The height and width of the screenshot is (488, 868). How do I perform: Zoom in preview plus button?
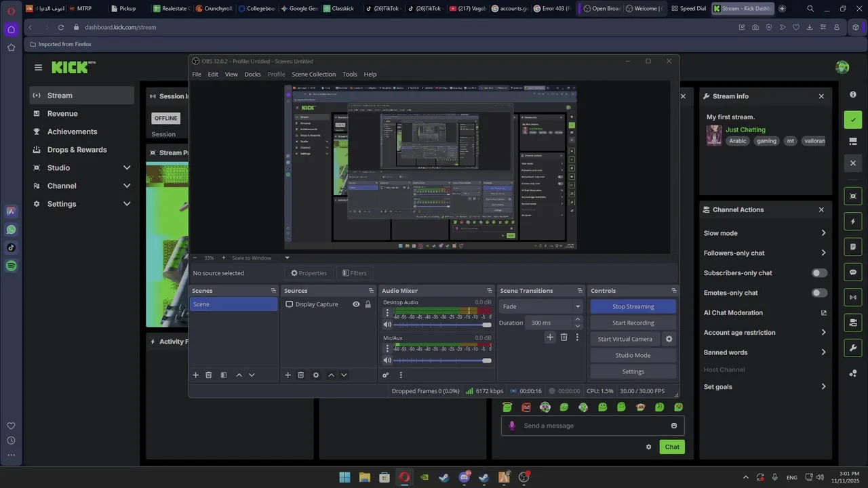pos(222,258)
